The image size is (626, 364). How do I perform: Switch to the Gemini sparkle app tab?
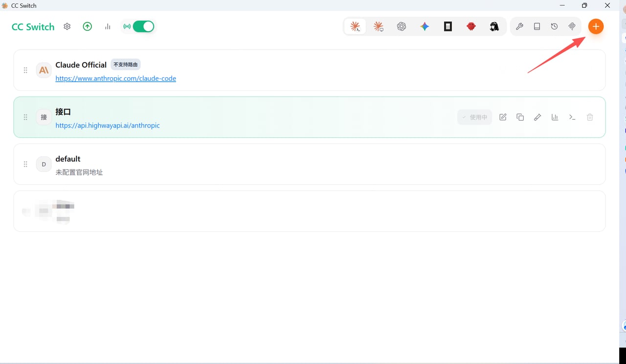425,27
